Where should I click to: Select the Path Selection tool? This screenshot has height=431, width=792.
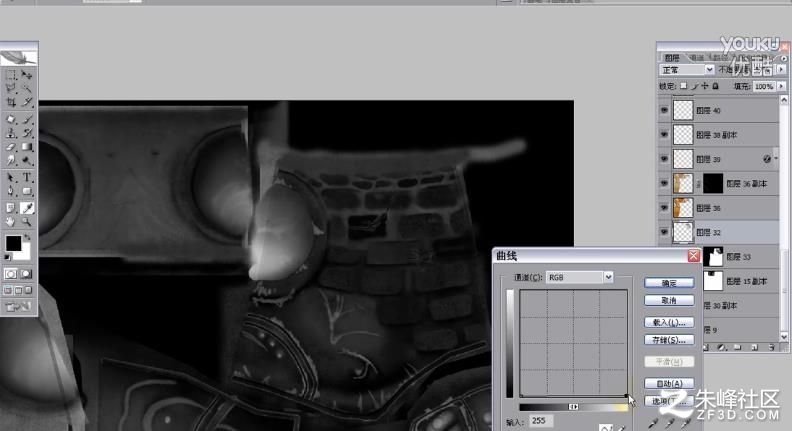click(11, 177)
